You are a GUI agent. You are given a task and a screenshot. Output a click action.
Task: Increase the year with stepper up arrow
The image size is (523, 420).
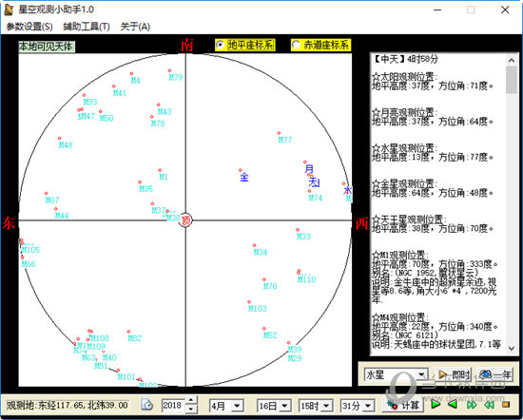coord(191,401)
